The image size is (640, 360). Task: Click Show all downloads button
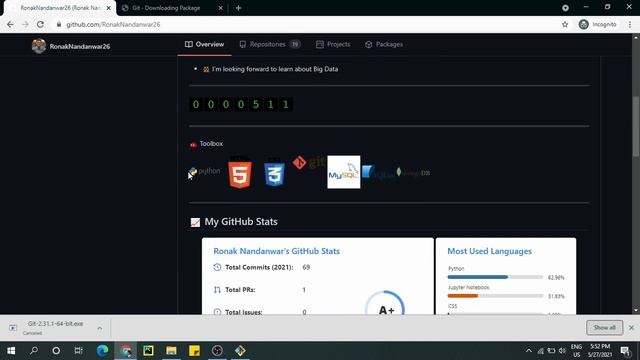click(604, 327)
